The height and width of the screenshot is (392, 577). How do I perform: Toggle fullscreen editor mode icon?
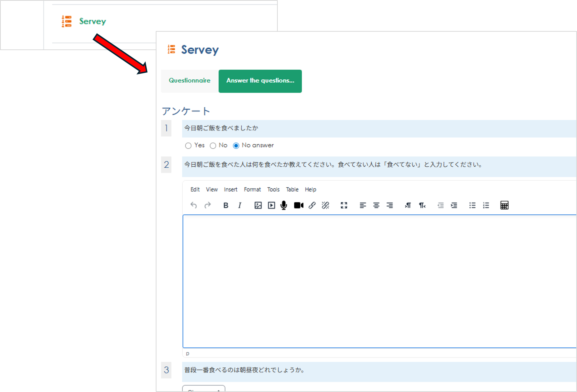point(344,205)
